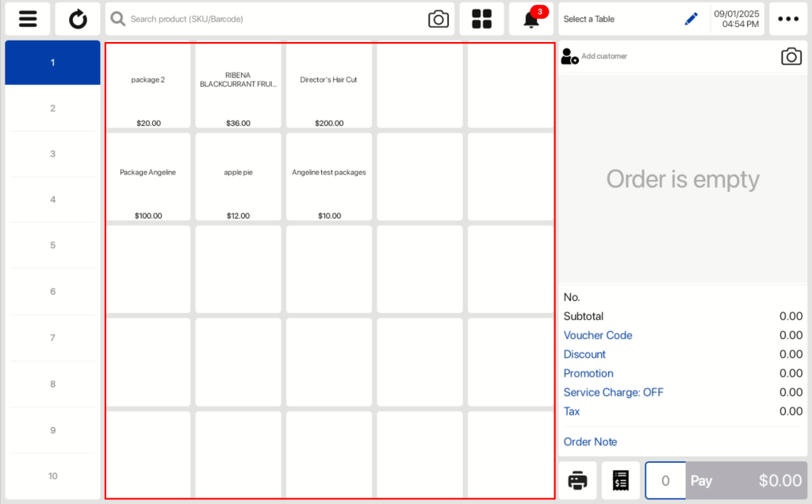
Task: Click the date 09/01/2025 04:54 PM
Action: (737, 19)
